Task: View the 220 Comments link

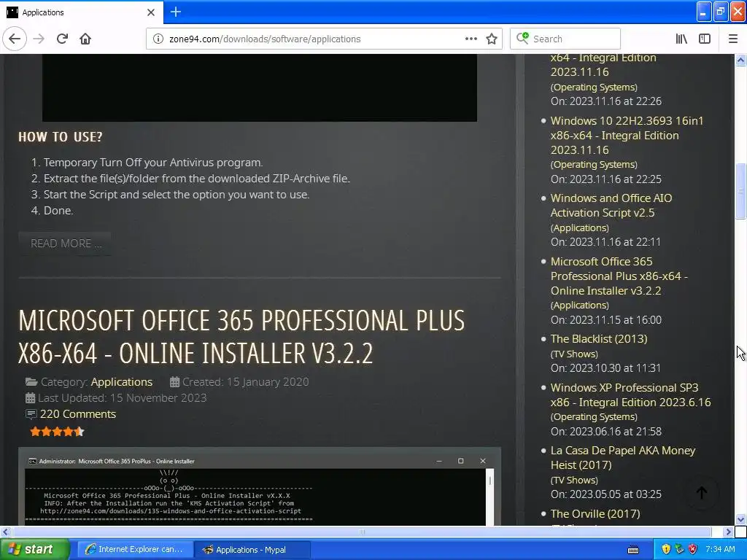Action: pos(77,414)
